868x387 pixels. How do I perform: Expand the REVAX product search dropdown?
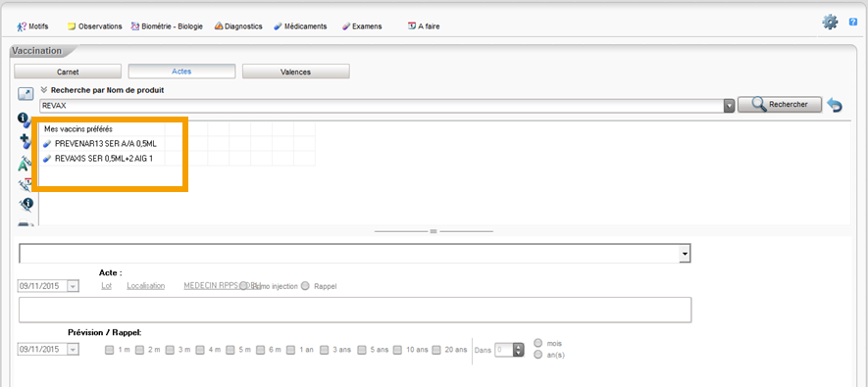coord(730,106)
